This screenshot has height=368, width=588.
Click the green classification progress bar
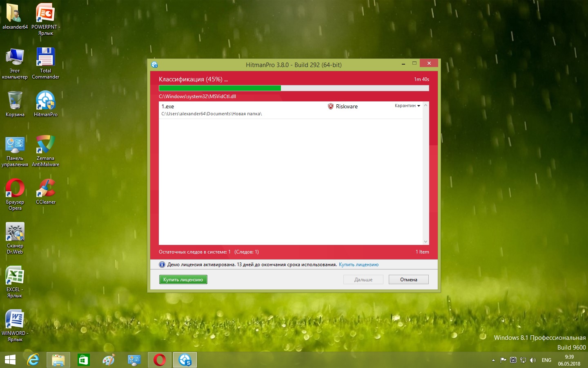(294, 88)
